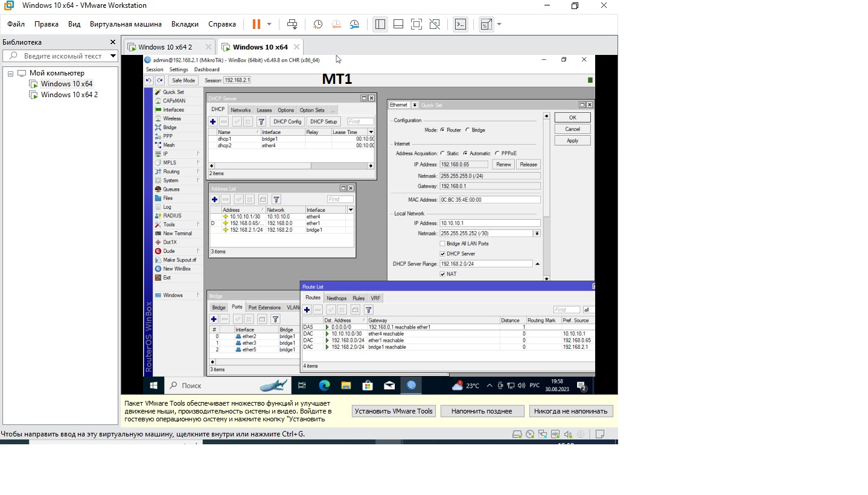Image resolution: width=868 pixels, height=495 pixels.
Task: Select Automatic address acquisition
Action: point(465,153)
